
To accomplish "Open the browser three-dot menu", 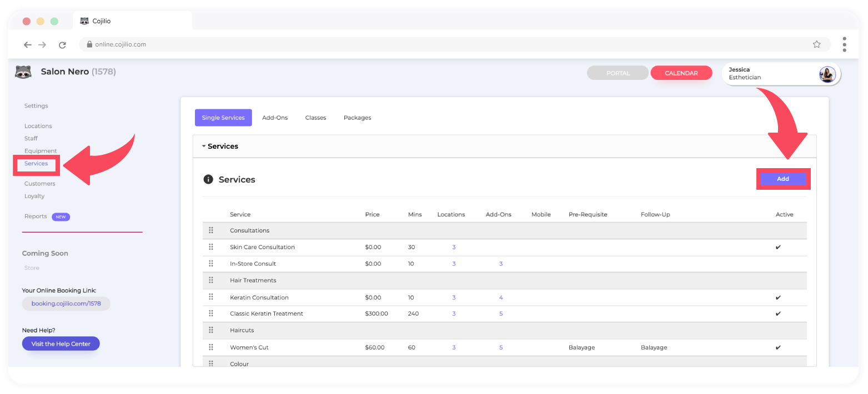I will (x=844, y=44).
